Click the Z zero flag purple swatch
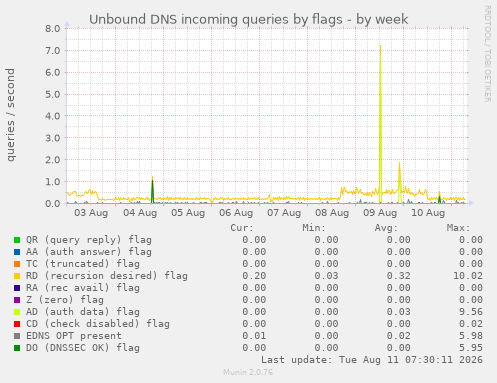Screen dimensions: 497x383 click(17, 300)
